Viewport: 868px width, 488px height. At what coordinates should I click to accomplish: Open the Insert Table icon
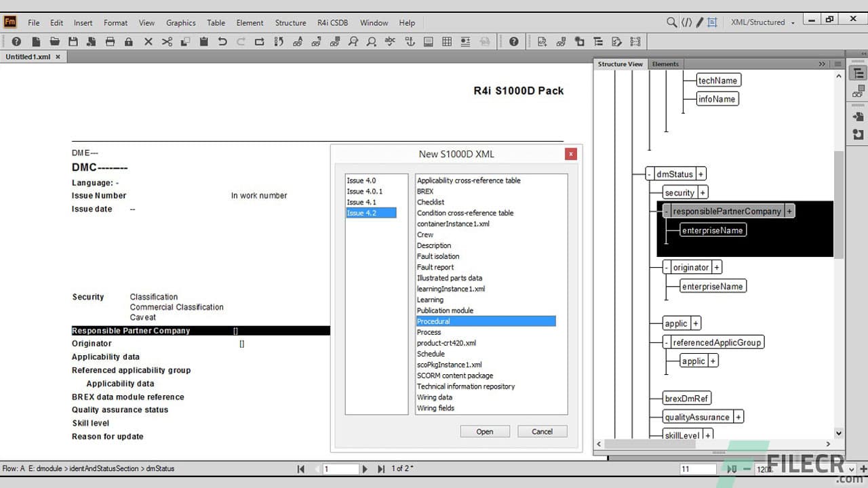point(447,41)
